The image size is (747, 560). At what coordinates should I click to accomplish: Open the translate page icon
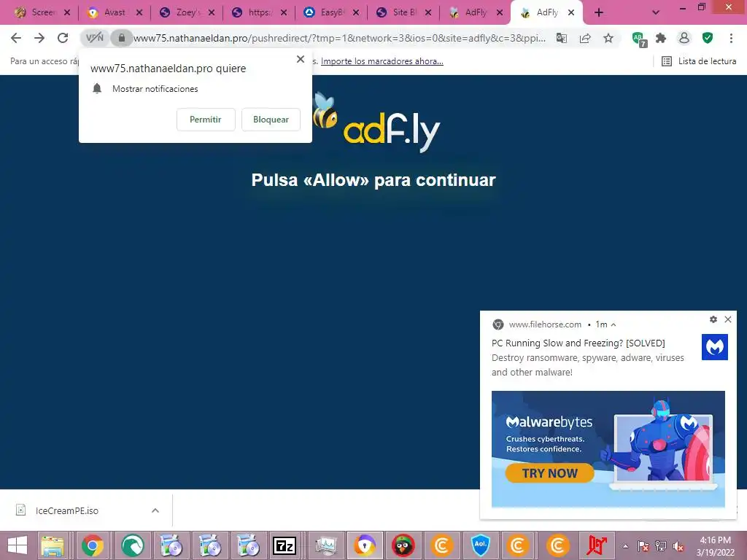(x=562, y=39)
